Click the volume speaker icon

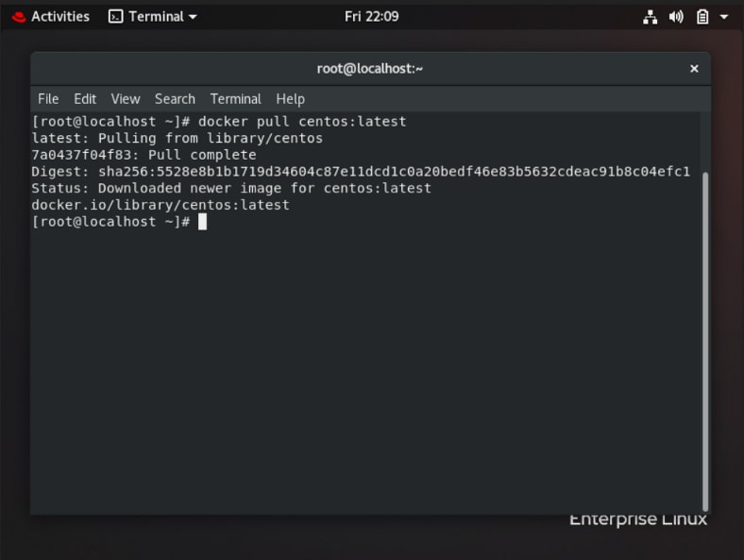click(x=676, y=17)
